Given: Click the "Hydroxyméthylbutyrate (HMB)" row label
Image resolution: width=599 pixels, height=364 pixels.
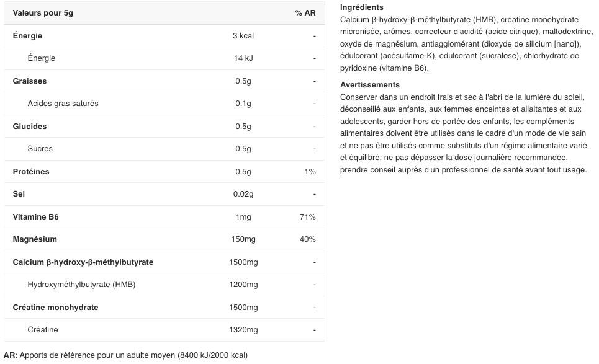Looking at the screenshot, I should (81, 285).
